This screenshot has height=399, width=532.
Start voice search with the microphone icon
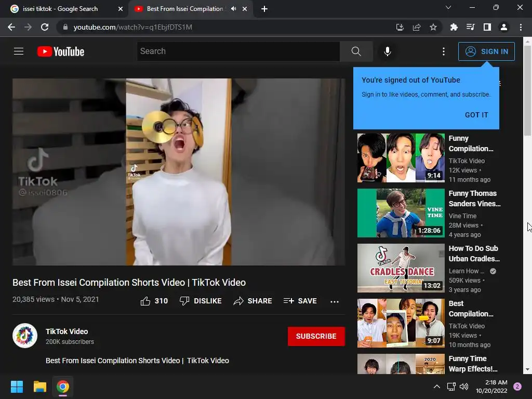388,51
